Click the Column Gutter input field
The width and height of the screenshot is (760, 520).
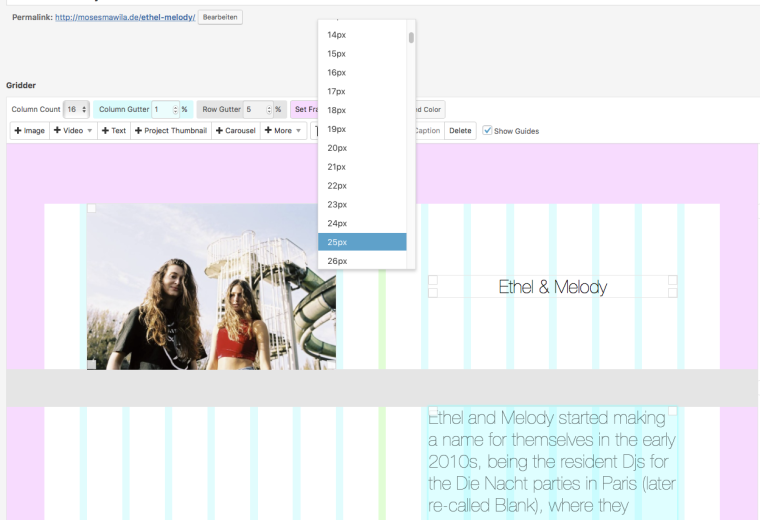coord(165,109)
